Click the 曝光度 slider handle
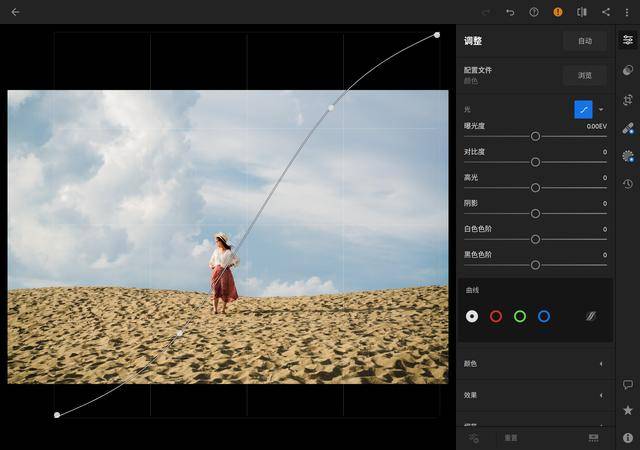Screen dimensions: 640x450 pos(535,136)
